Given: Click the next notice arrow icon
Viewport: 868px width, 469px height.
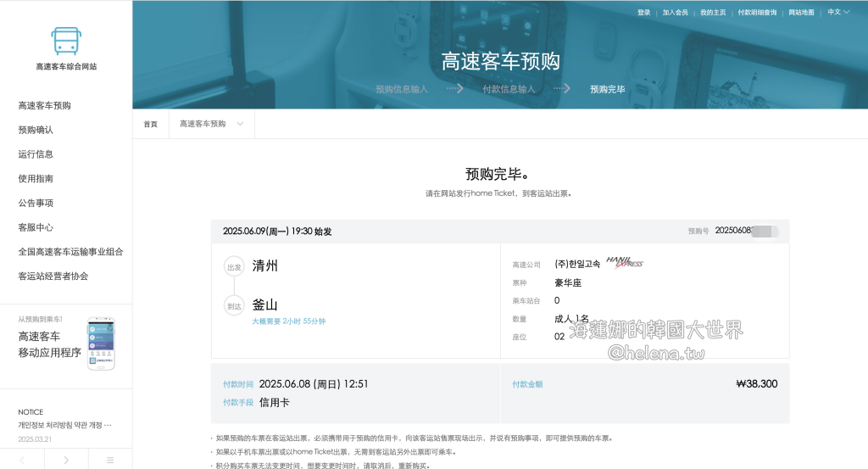Looking at the screenshot, I should point(66,460).
